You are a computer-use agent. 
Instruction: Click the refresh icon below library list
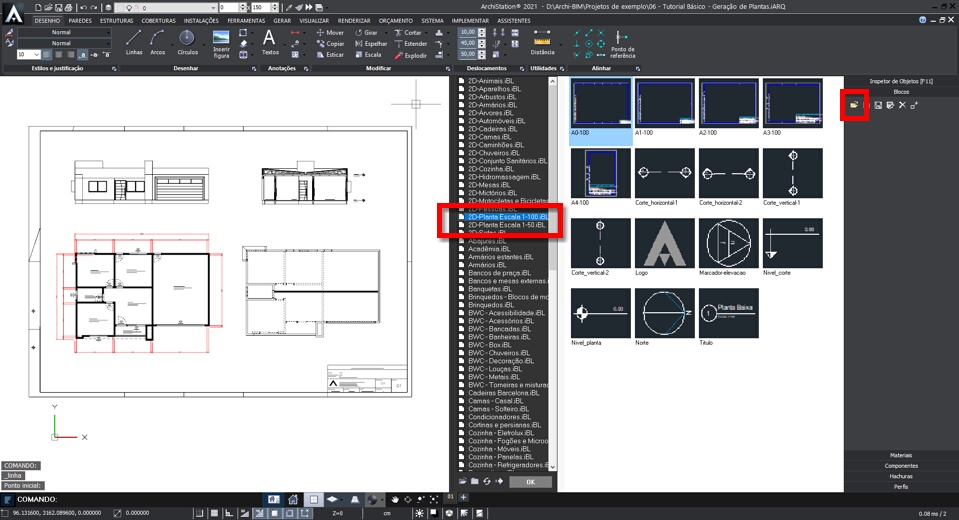point(487,481)
